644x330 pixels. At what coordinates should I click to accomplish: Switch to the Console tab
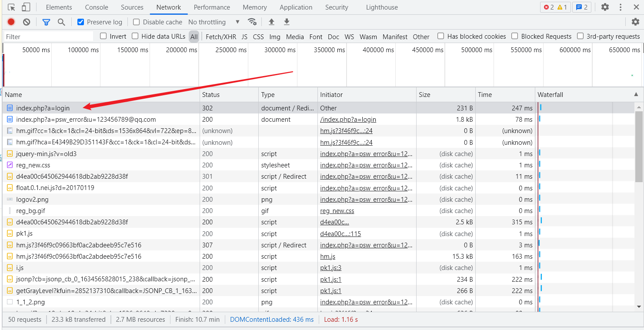96,7
